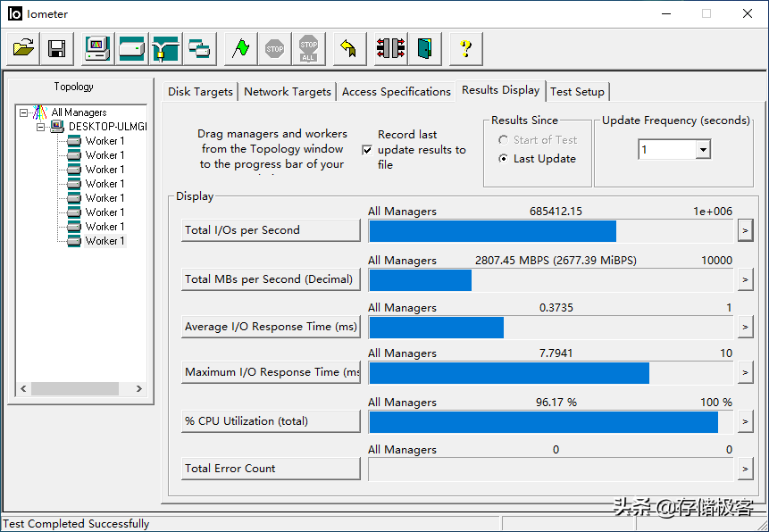Switch to the Disk Targets tab

coord(200,92)
